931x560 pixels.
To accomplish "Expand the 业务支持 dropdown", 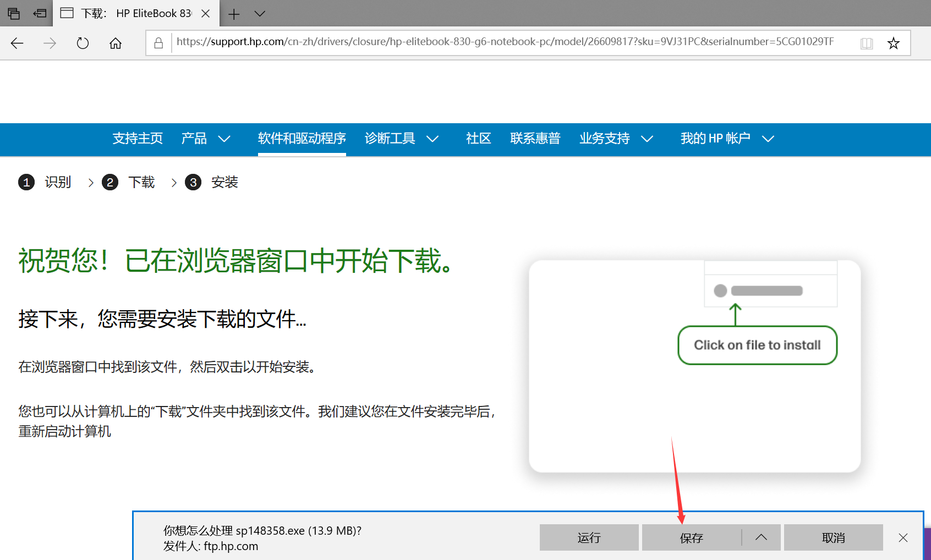I will point(616,139).
